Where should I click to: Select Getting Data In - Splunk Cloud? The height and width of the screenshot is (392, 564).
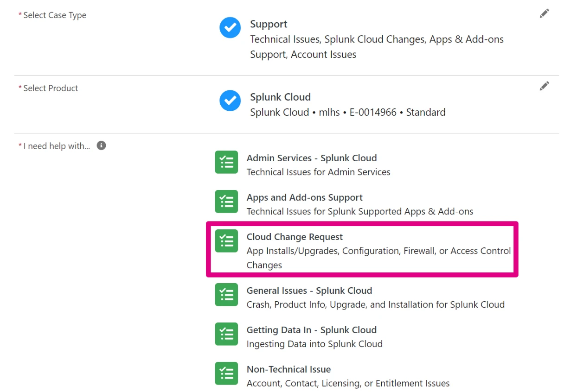[x=311, y=330]
